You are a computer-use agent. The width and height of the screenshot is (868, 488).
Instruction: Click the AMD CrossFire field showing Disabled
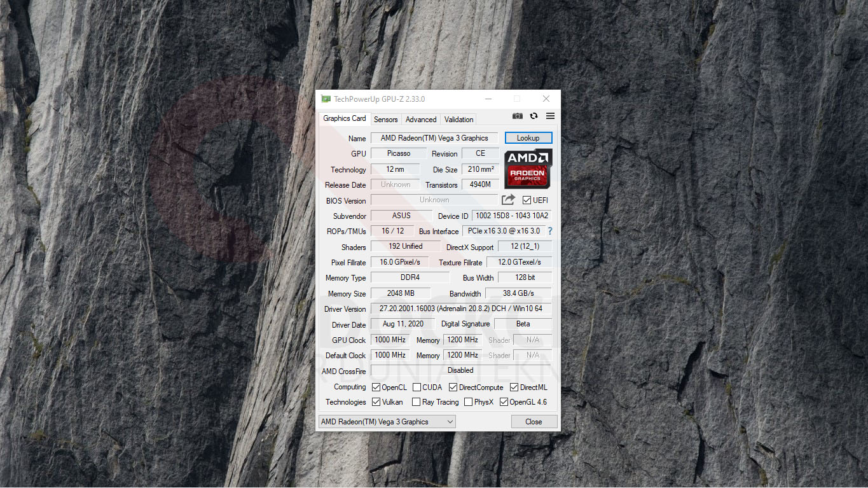tap(461, 370)
